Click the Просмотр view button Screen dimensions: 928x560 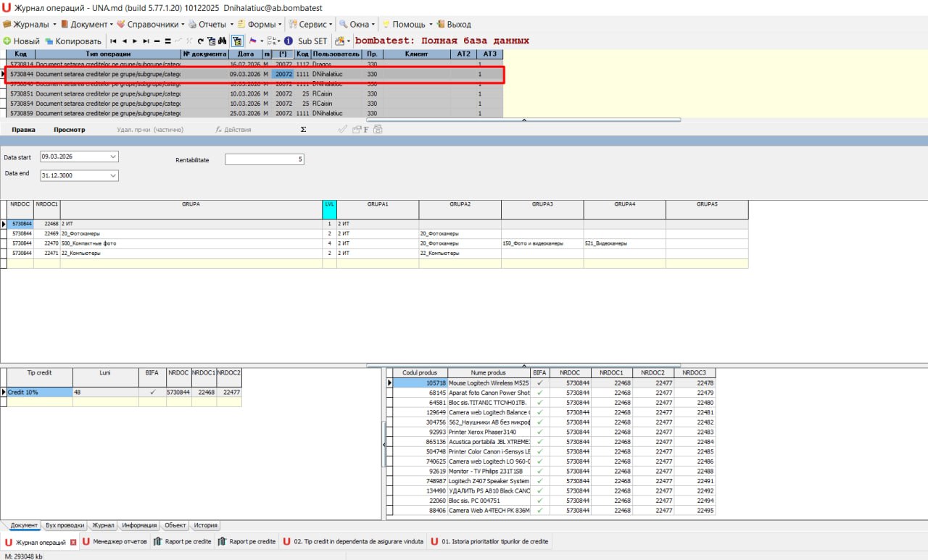coord(69,130)
